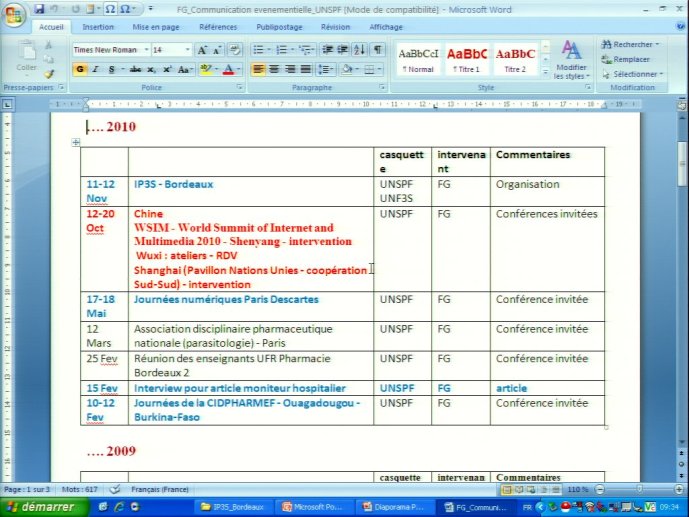Screen dimensions: 689x517
Task: Justify the paragraph text
Action: pos(305,69)
